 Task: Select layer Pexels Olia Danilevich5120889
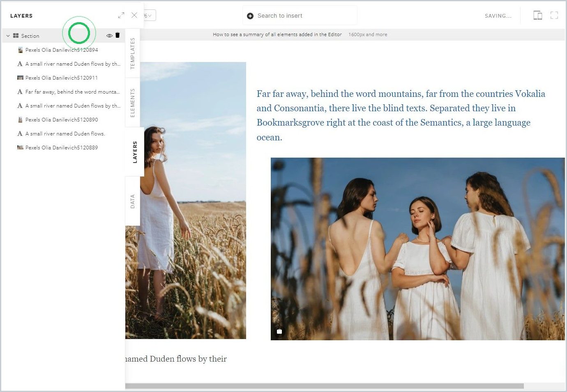coord(62,148)
